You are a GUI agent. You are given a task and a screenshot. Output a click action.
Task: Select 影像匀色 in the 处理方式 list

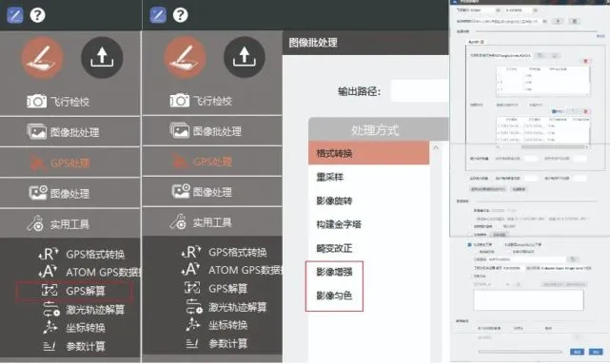[334, 296]
